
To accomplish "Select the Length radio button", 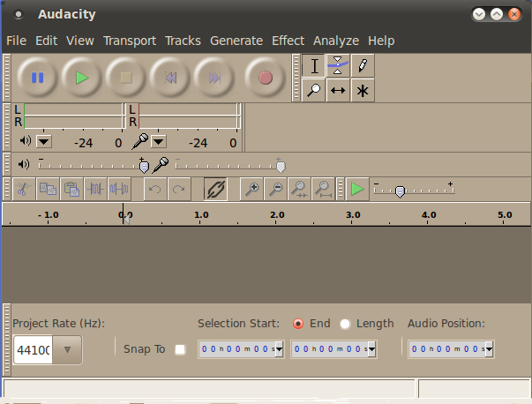I will 345,324.
